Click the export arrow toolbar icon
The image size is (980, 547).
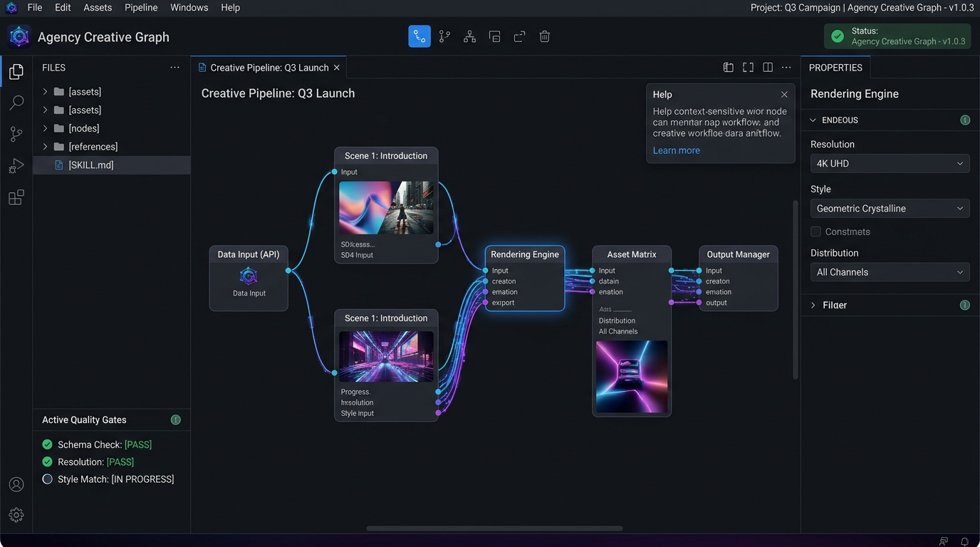point(519,36)
